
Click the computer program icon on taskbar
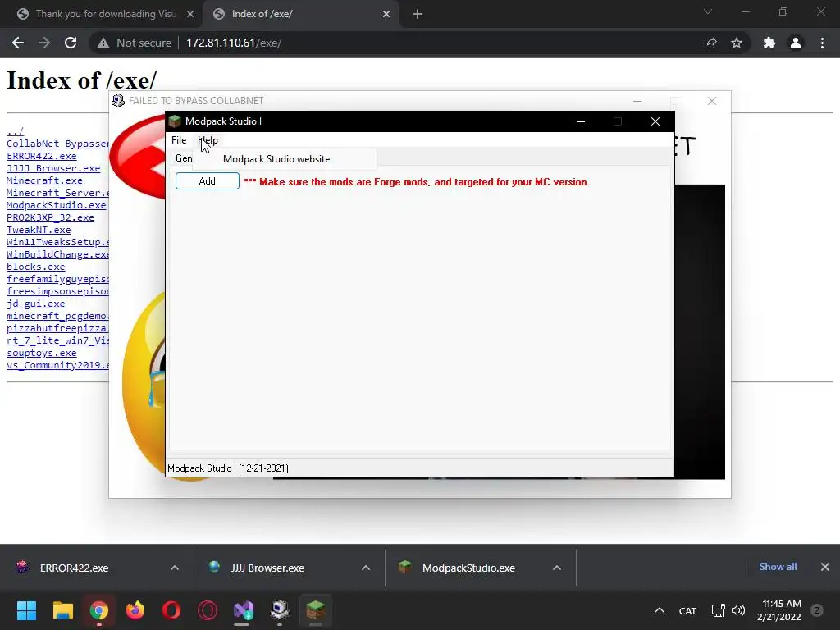280,610
